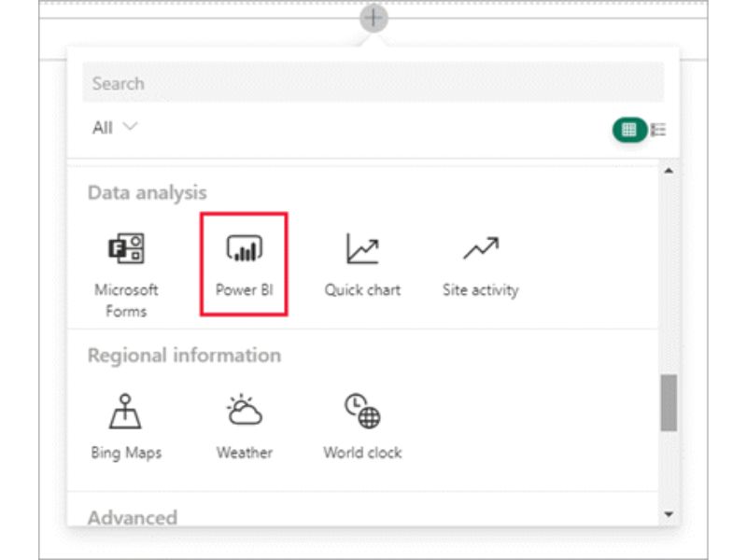Add the Bing Maps web part icon
The height and width of the screenshot is (560, 747).
pyautogui.click(x=126, y=411)
